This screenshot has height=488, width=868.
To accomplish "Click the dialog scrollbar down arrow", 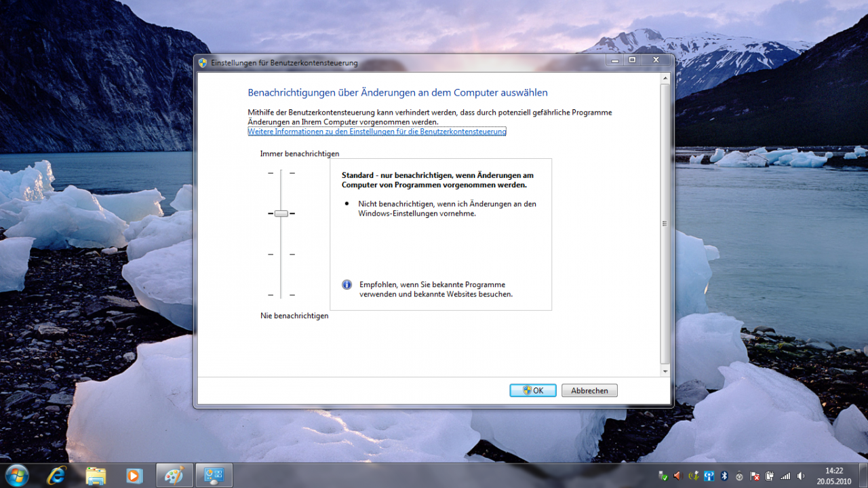I will 665,371.
